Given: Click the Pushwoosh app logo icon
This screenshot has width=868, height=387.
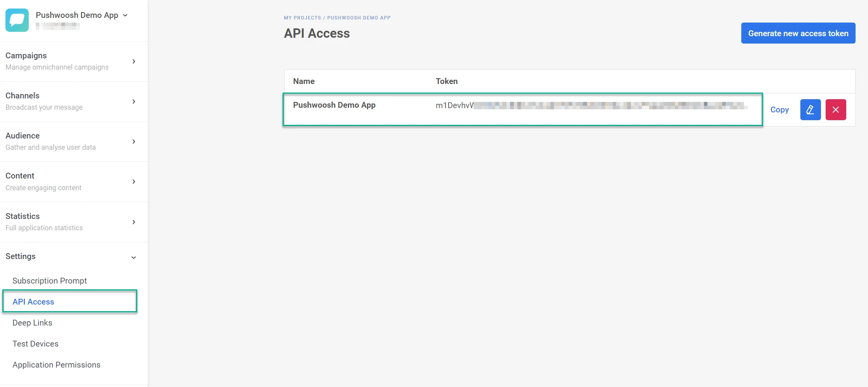Looking at the screenshot, I should click(x=17, y=20).
